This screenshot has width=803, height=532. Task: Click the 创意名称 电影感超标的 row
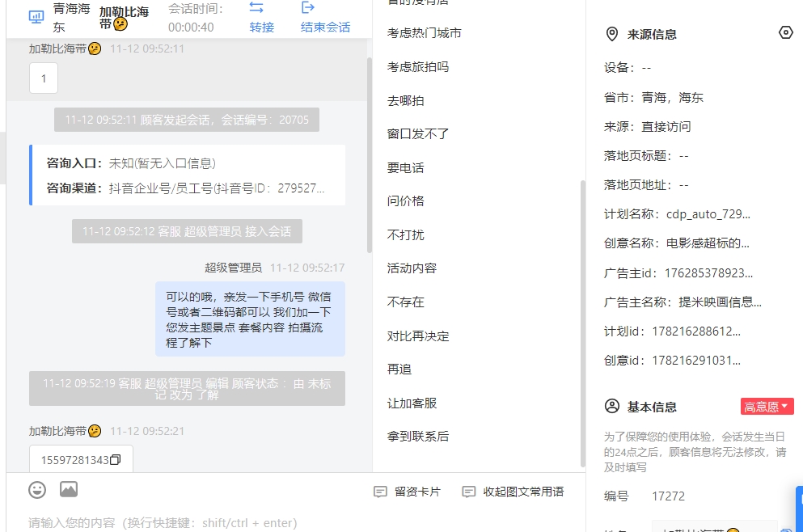pyautogui.click(x=677, y=243)
